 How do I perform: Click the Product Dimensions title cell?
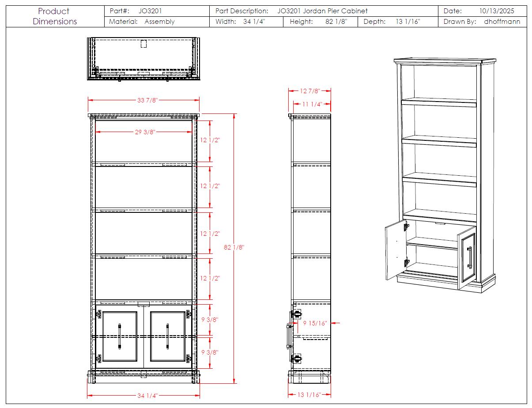coord(55,16)
